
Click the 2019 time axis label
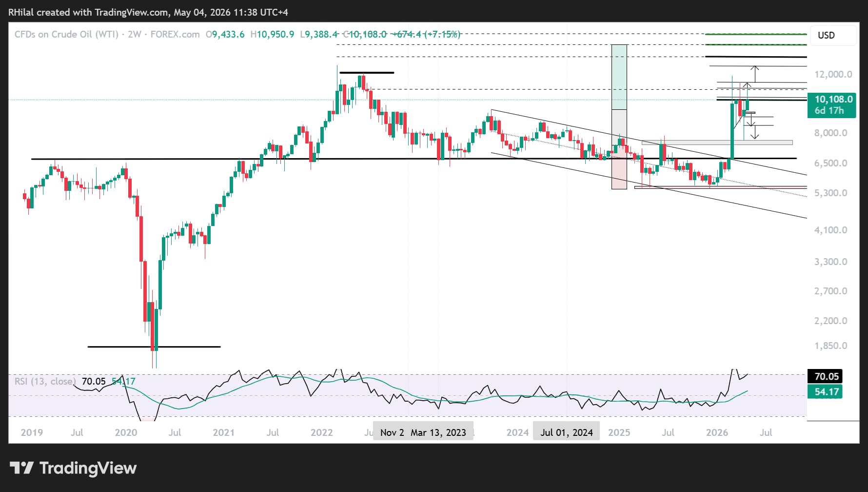coord(32,432)
